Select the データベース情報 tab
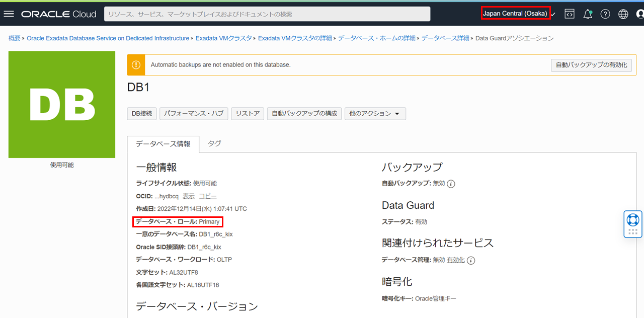The image size is (644, 318). point(163,144)
